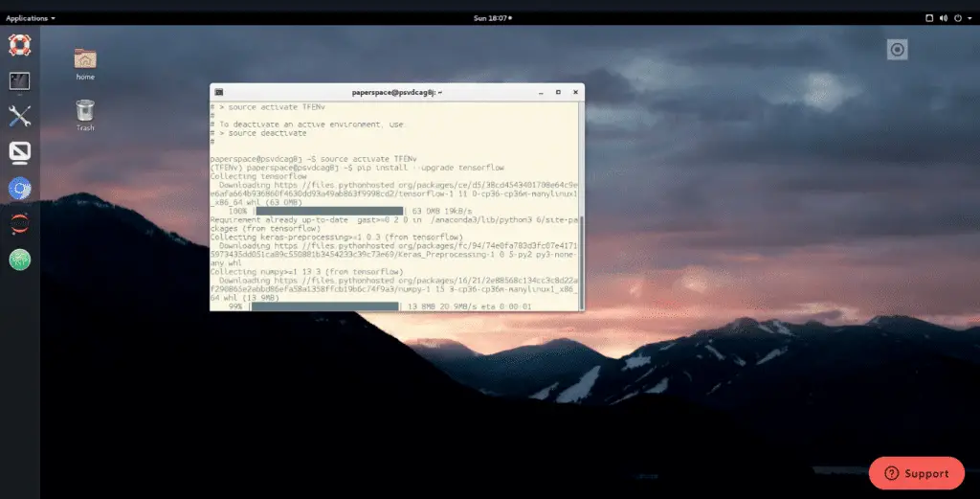Open the wrench and screwdriver tools icon

pos(20,117)
